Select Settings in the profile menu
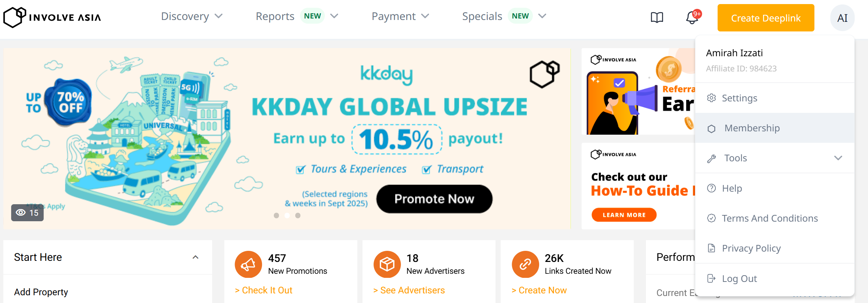Image resolution: width=868 pixels, height=303 pixels. [739, 98]
